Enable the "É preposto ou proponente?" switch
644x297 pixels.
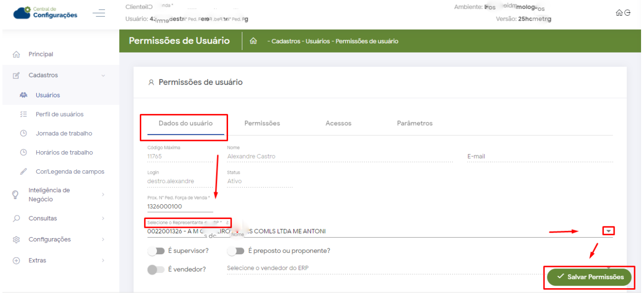(236, 251)
